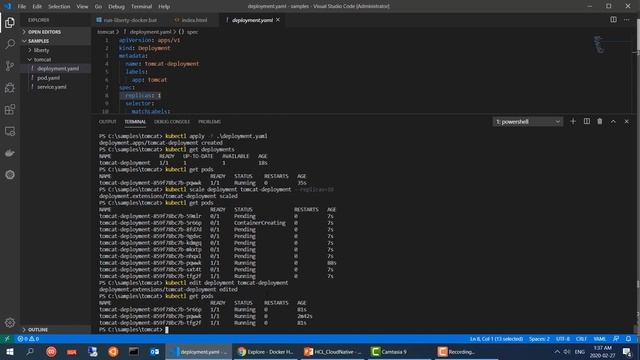
Task: Open the Windows Start menu
Action: coord(10,351)
